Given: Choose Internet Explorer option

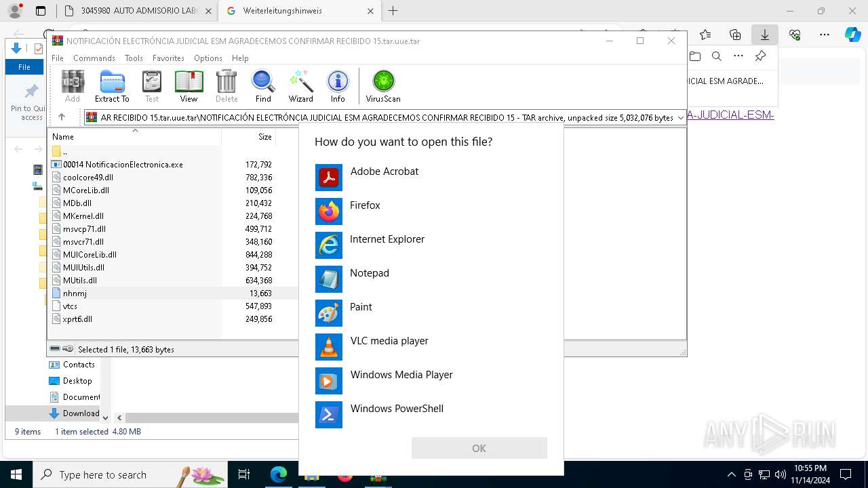Looking at the screenshot, I should (x=431, y=245).
